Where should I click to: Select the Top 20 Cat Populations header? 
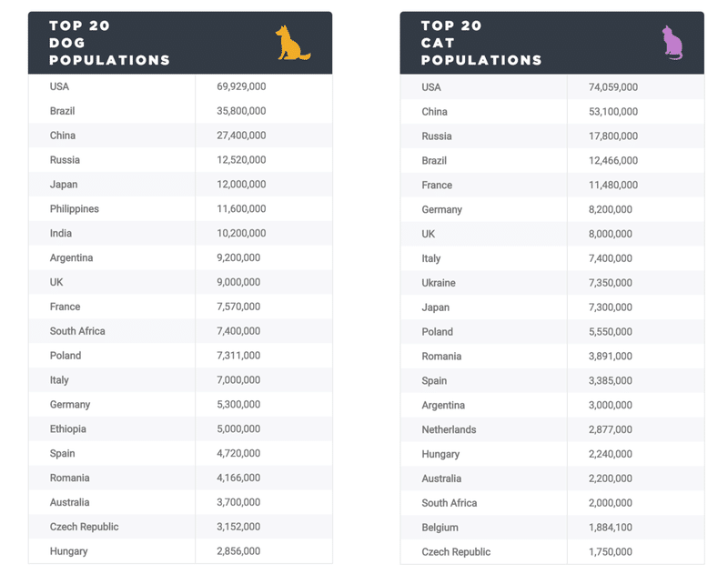click(481, 43)
